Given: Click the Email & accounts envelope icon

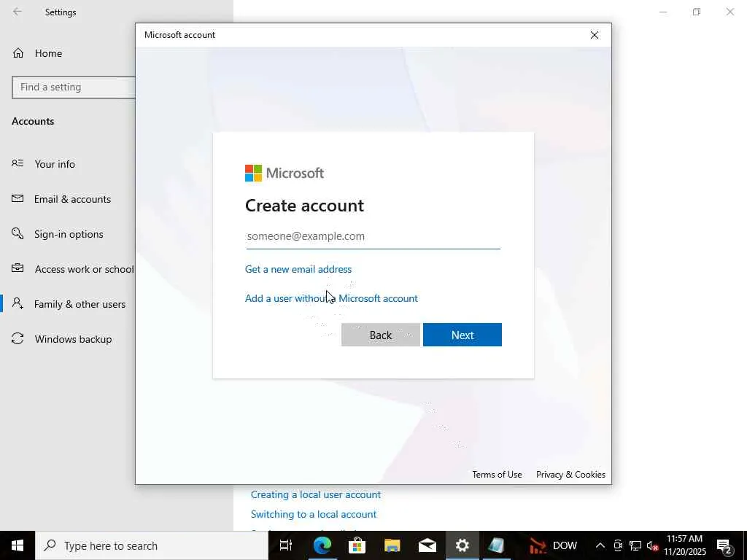Looking at the screenshot, I should click(x=18, y=198).
